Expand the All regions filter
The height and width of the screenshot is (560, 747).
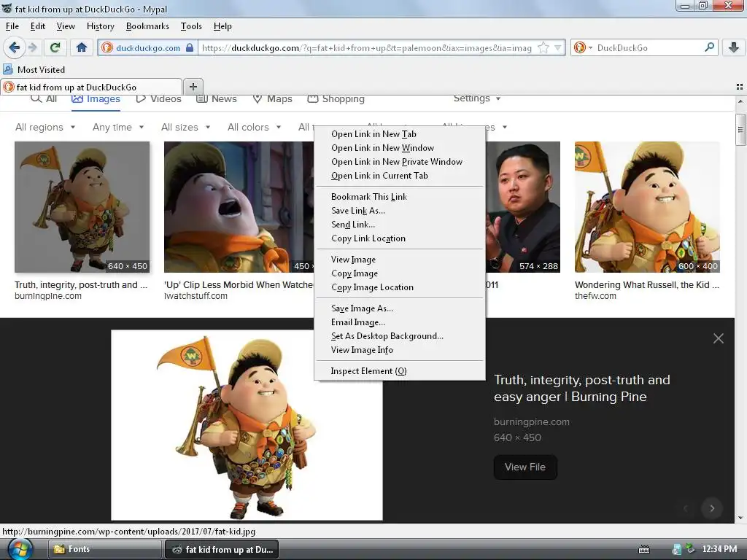click(x=45, y=127)
